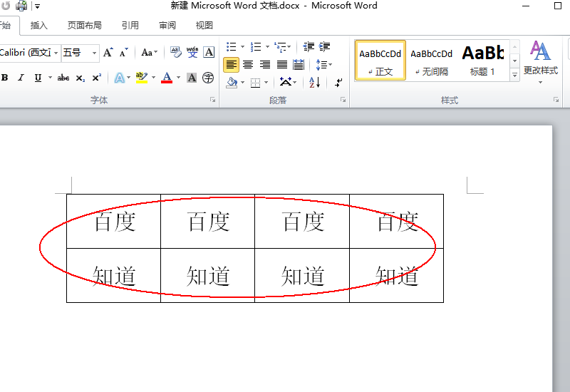
Task: Apply the red font color
Action: point(167,78)
